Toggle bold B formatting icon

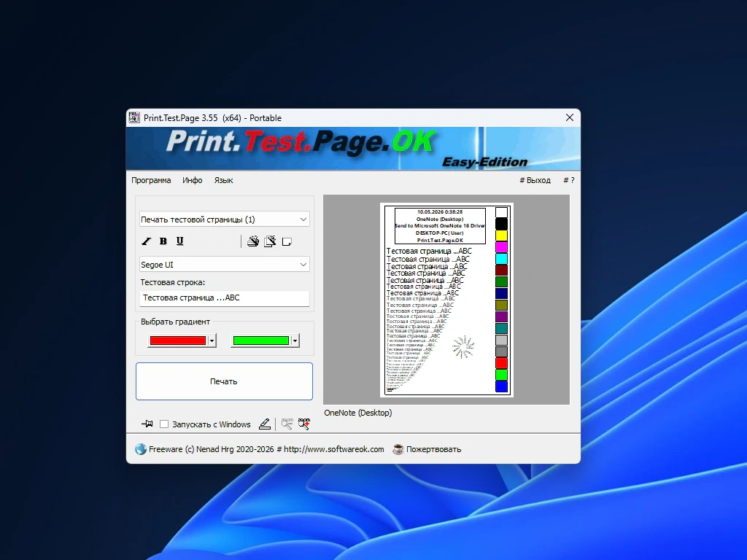(x=163, y=241)
